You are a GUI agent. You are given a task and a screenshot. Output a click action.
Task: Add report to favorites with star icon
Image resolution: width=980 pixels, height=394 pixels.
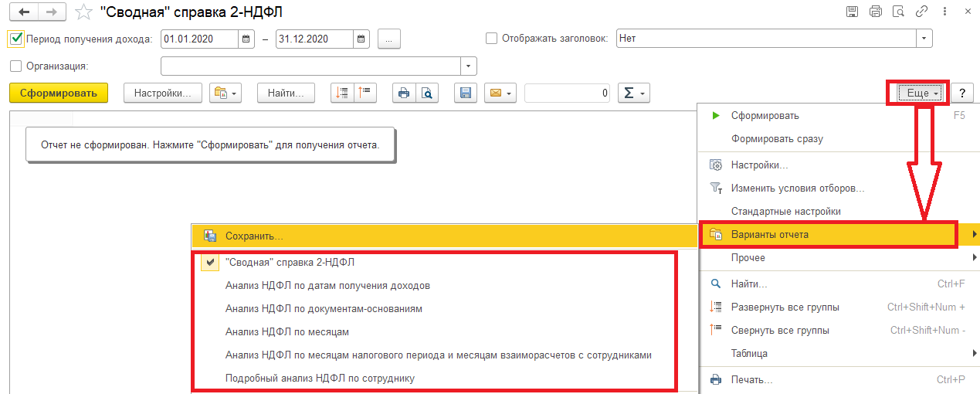point(83,12)
